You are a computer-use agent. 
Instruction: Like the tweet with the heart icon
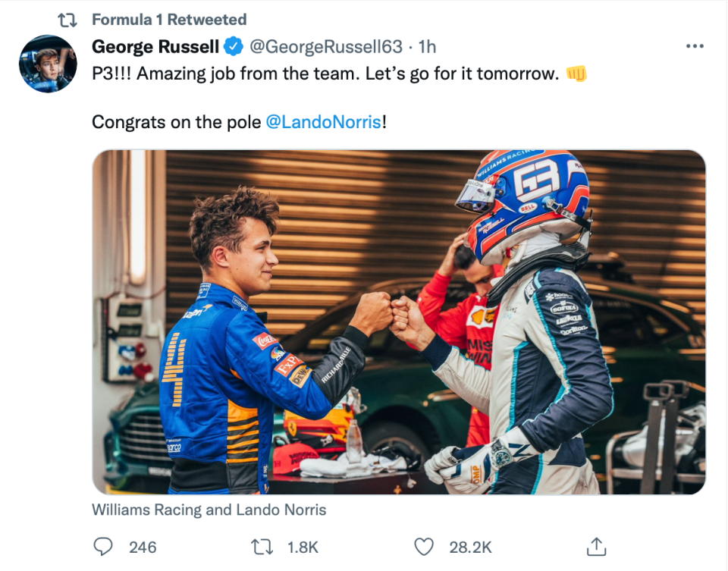424,547
